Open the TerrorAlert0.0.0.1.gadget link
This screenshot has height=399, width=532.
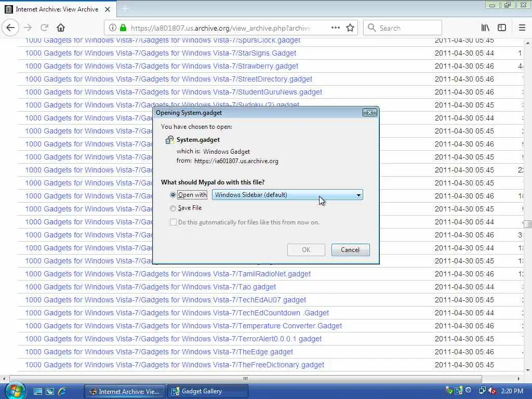[x=174, y=339]
